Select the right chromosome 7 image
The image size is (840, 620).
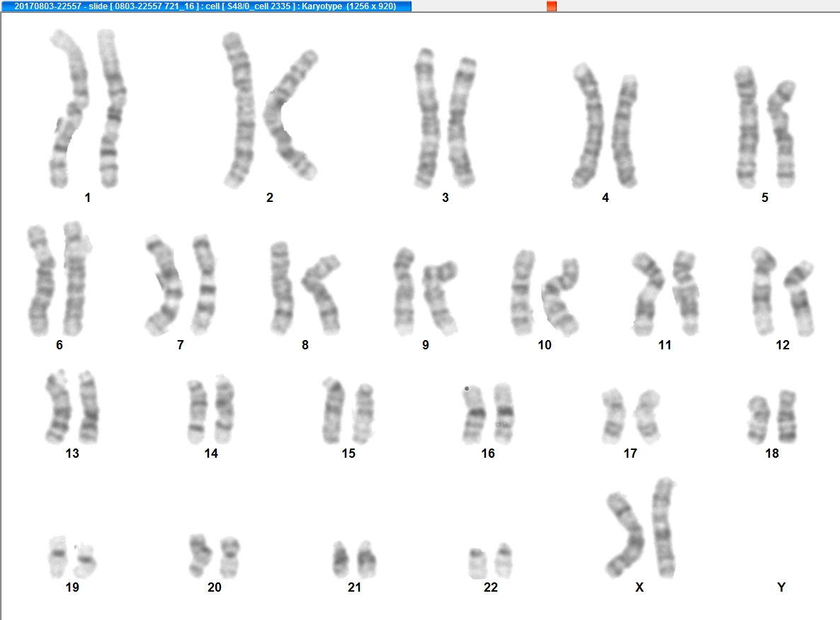[205, 285]
